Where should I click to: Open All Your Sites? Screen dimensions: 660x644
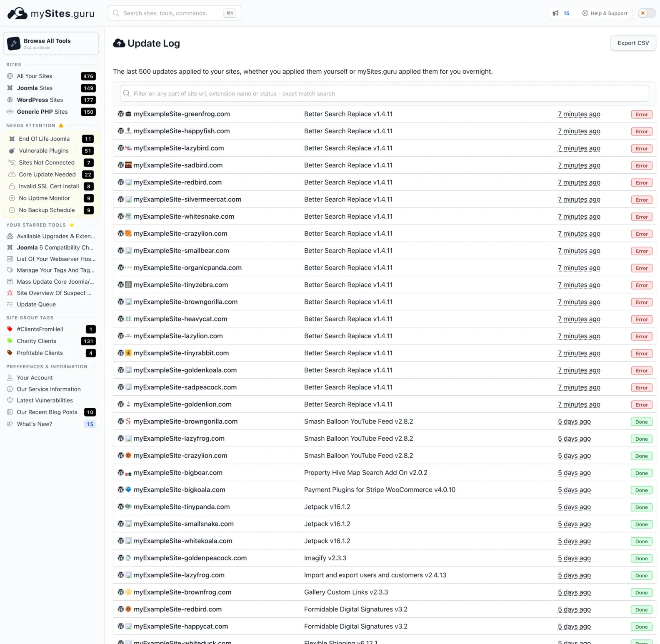pos(51,76)
